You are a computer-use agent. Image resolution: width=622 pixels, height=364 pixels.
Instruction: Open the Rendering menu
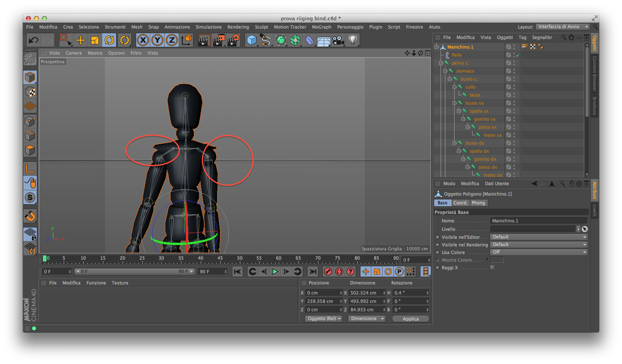coord(238,27)
